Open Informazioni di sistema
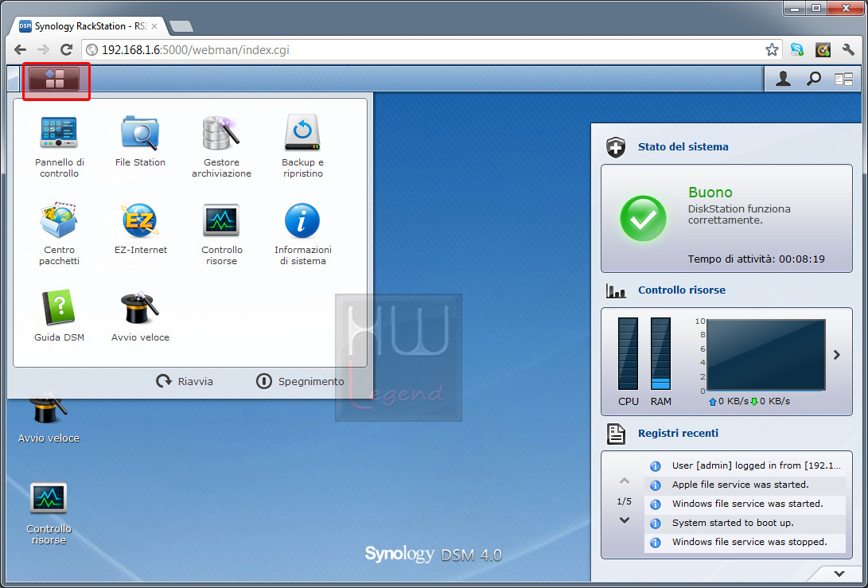 coord(303,234)
